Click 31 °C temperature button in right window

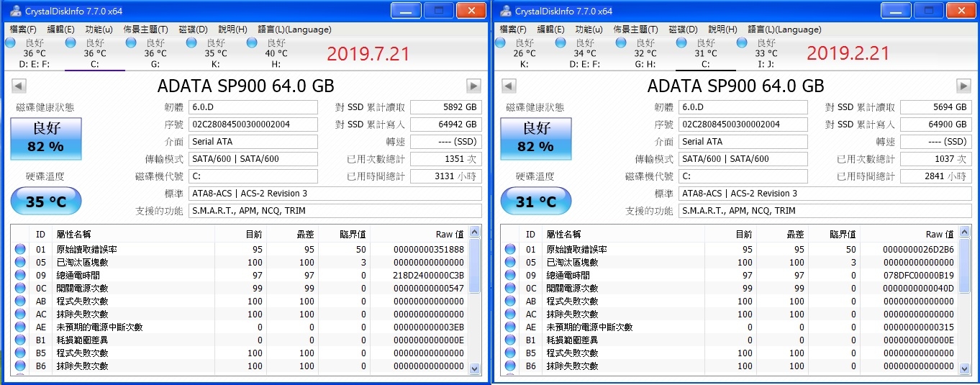click(535, 201)
